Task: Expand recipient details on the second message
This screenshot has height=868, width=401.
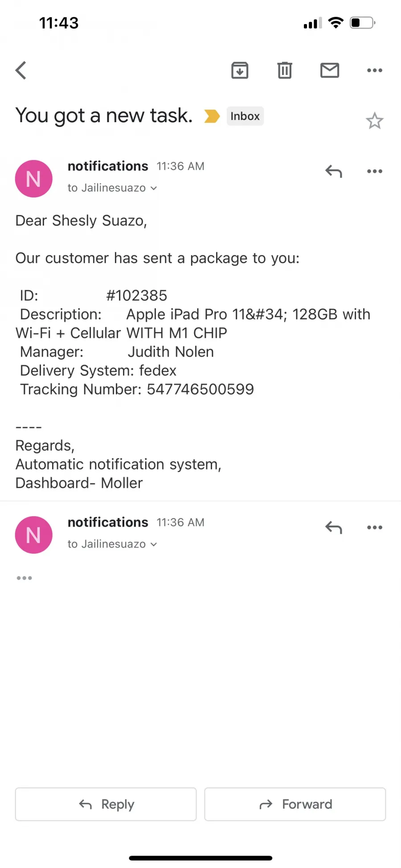Action: (x=112, y=544)
